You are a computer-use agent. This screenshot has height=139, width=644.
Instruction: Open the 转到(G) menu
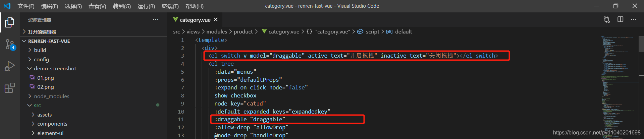pos(122,6)
